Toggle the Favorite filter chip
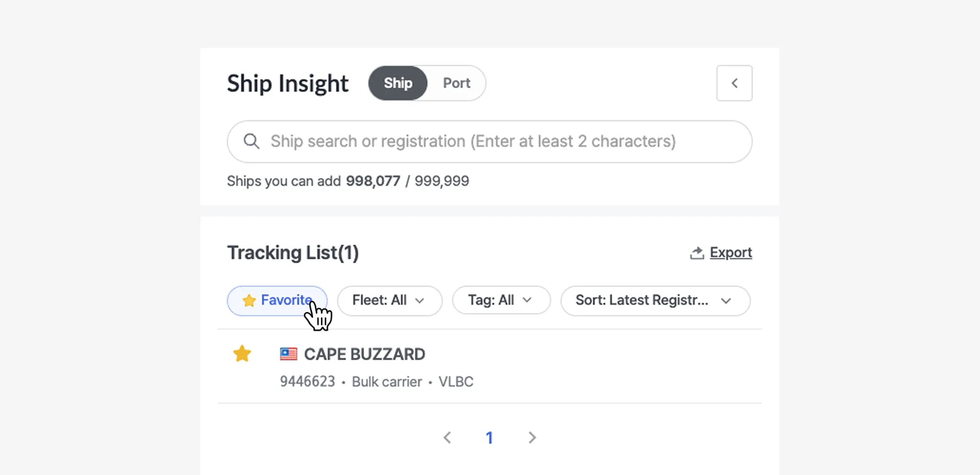 277,301
